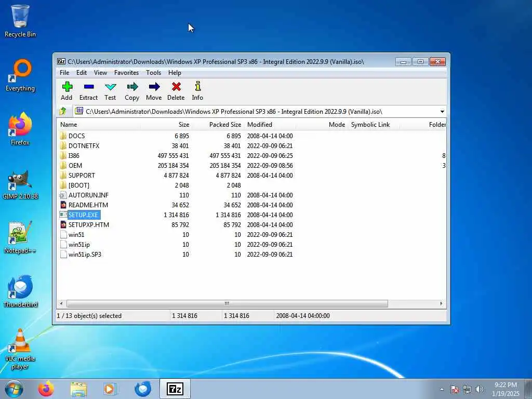
Task: Click the ISO icon in address bar
Action: point(79,111)
